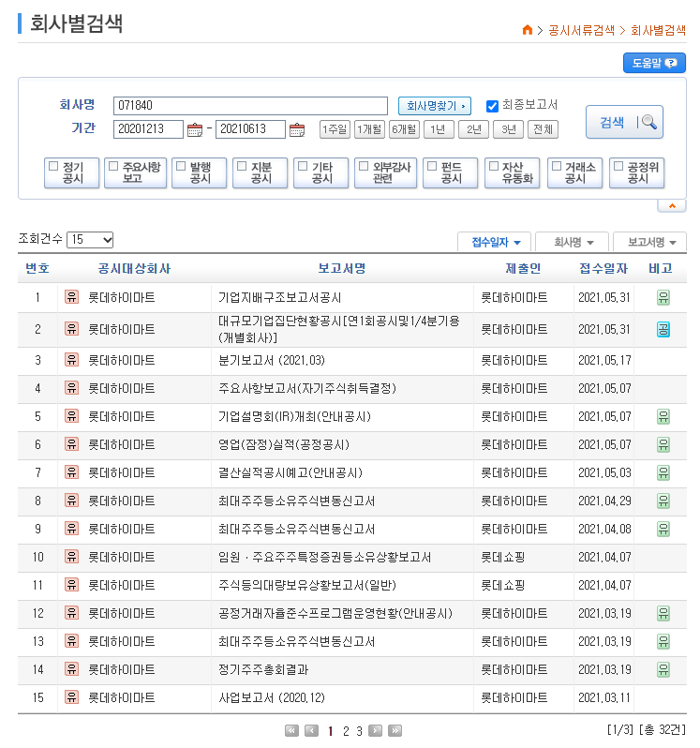Click 회사명찾기 button
Screen dimensions: 700x748
click(x=435, y=106)
